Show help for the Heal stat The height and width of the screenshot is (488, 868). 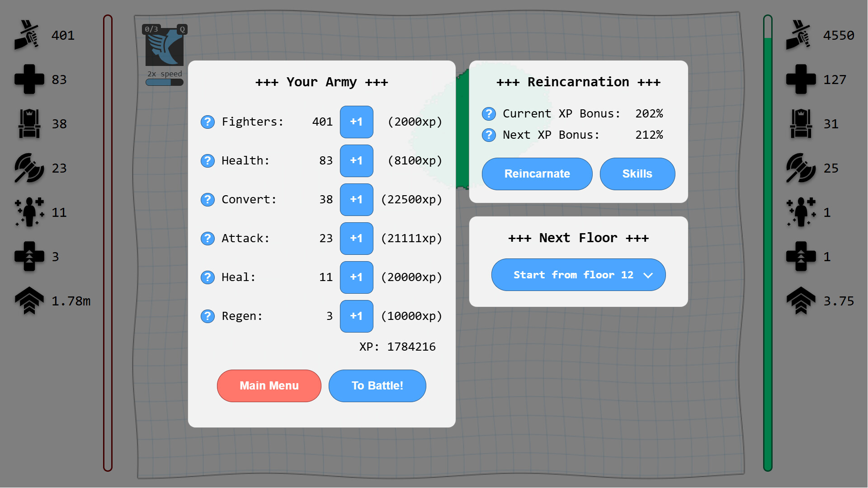(x=208, y=277)
